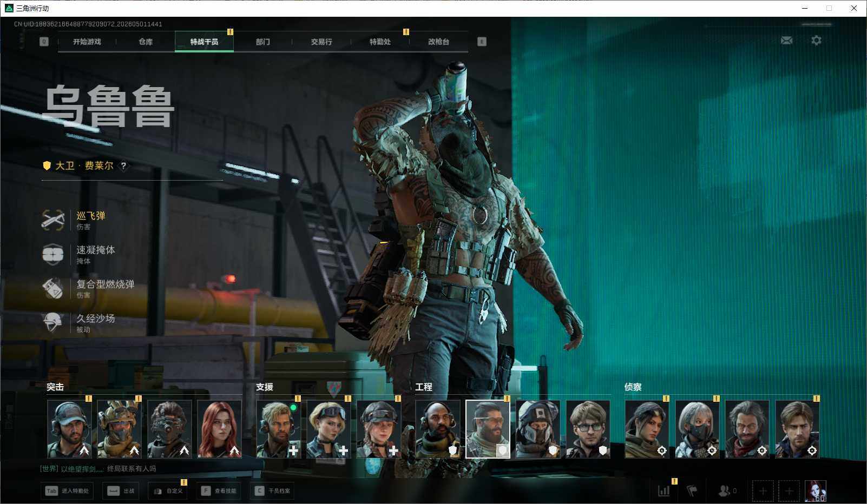Screen dimensions: 867x504
Task: Select the dark-haired female 侦察 operator
Action: point(647,429)
